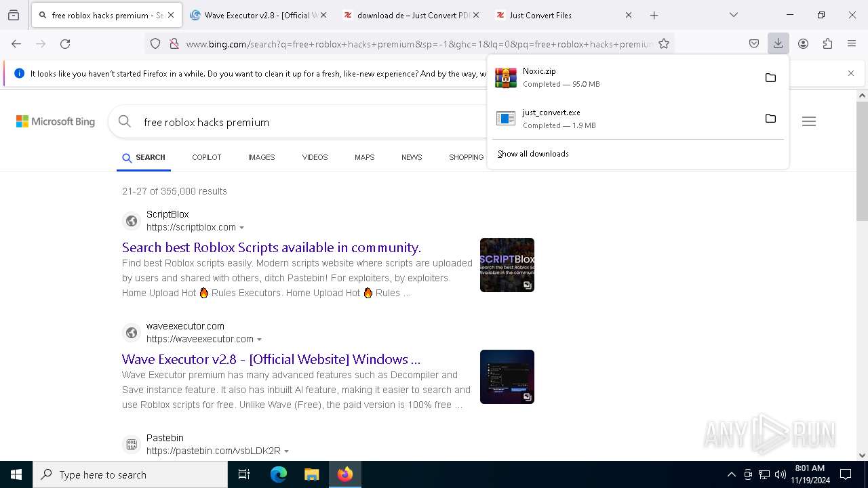List all tabs dropdown arrow

[733, 15]
